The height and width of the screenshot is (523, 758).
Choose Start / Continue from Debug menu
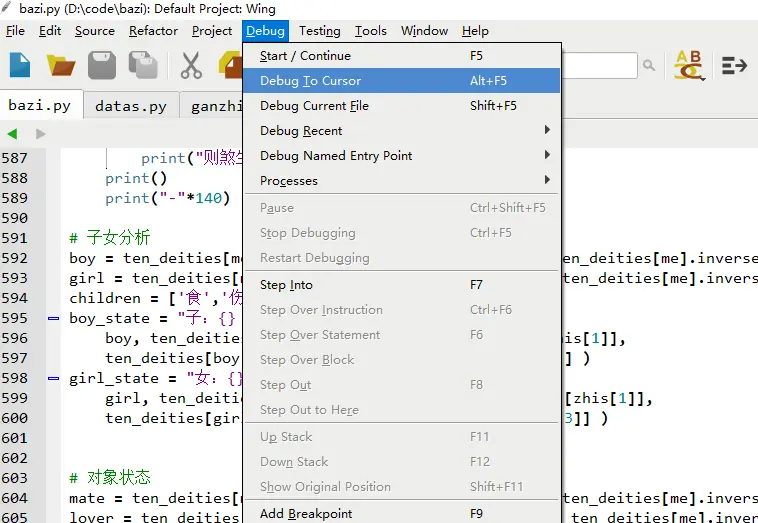402,56
